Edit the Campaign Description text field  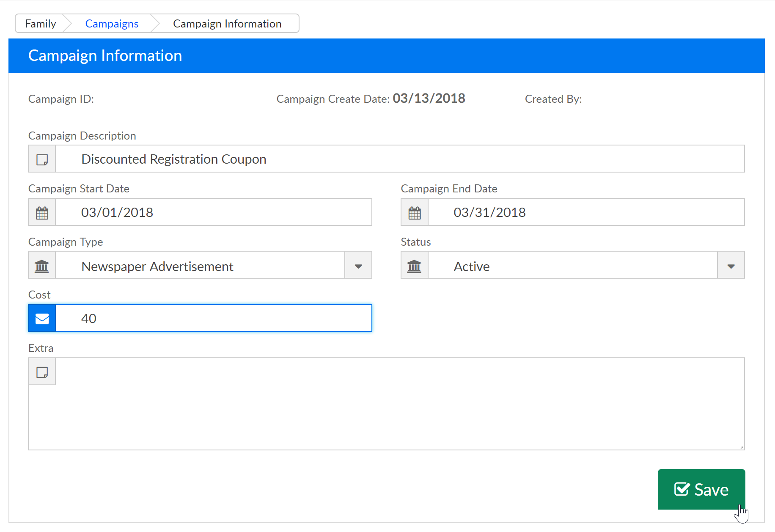pyautogui.click(x=400, y=159)
